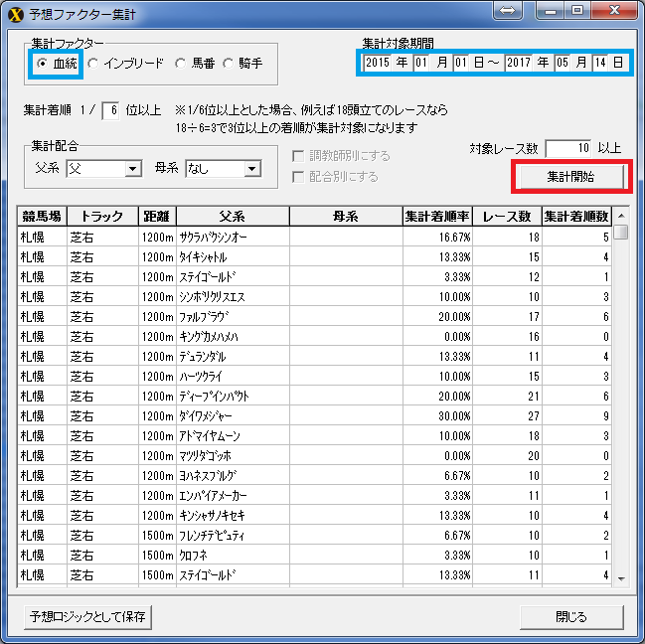Screen dimensions: 645x644
Task: Select the ダイワメジャー row
Action: [x=314, y=415]
